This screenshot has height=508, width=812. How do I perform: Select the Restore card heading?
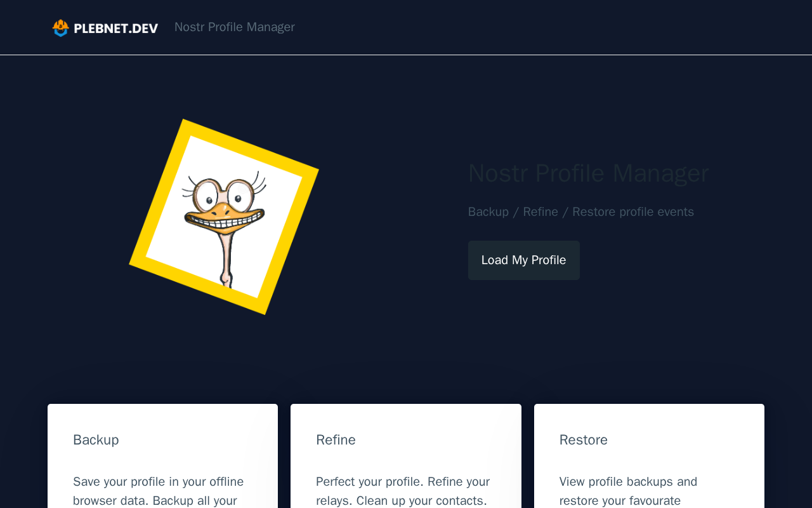click(x=583, y=440)
